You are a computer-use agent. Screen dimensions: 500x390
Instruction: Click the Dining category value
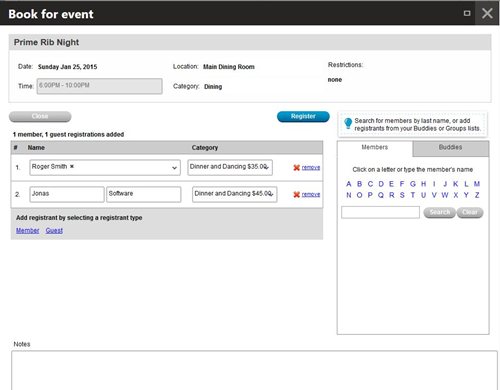coord(213,87)
